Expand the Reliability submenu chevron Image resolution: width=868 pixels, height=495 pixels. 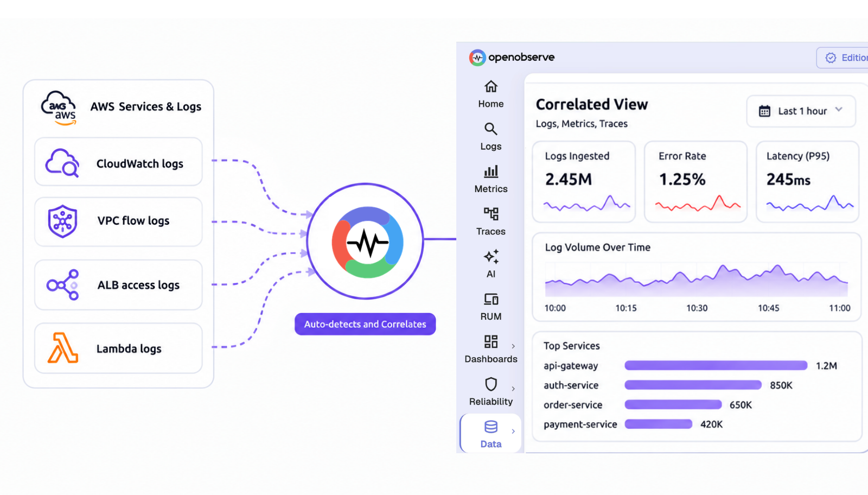pos(513,389)
